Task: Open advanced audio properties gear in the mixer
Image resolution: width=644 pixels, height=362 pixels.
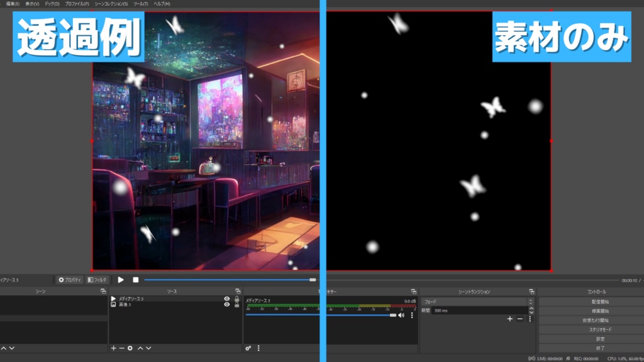Action: tap(248, 349)
